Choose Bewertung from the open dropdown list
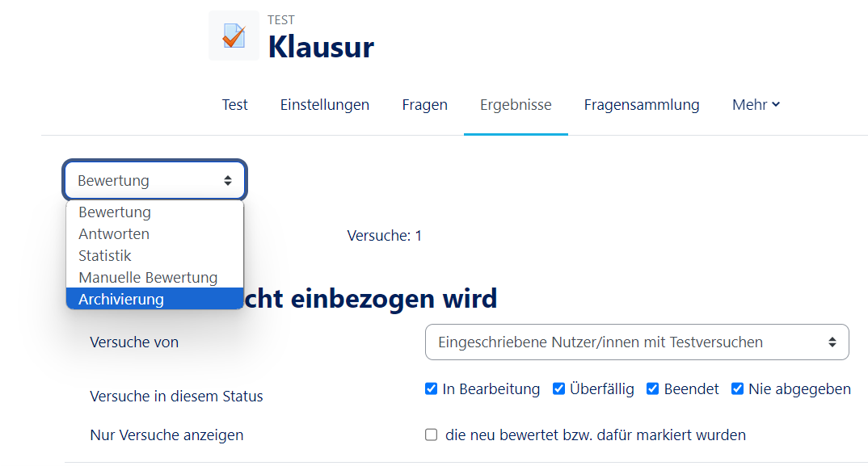 point(115,212)
